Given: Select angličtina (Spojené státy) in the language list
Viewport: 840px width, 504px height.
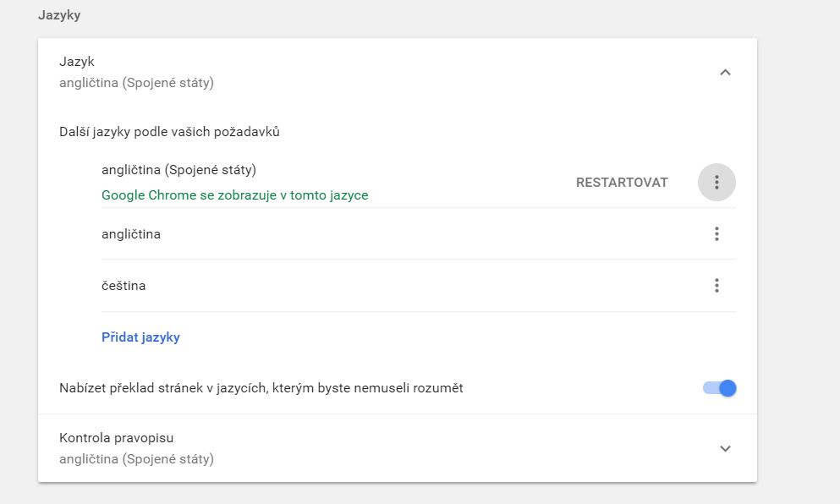Looking at the screenshot, I should 178,170.
